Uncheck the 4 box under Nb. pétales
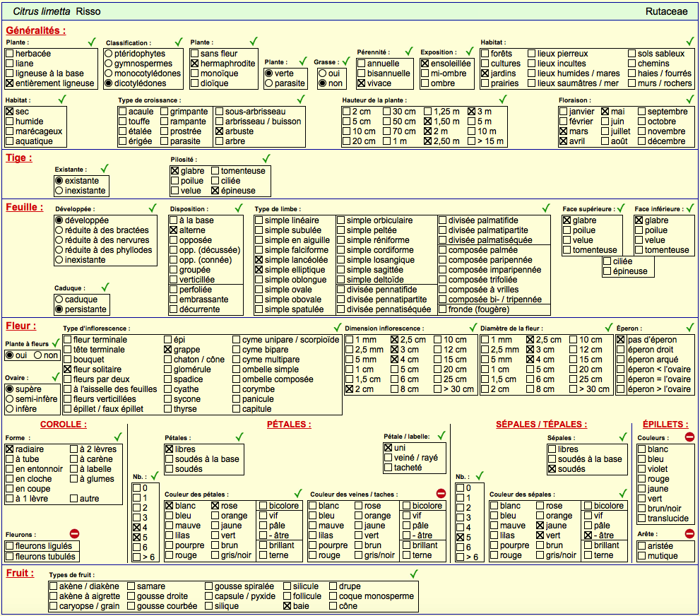The image size is (700, 616). tap(136, 527)
